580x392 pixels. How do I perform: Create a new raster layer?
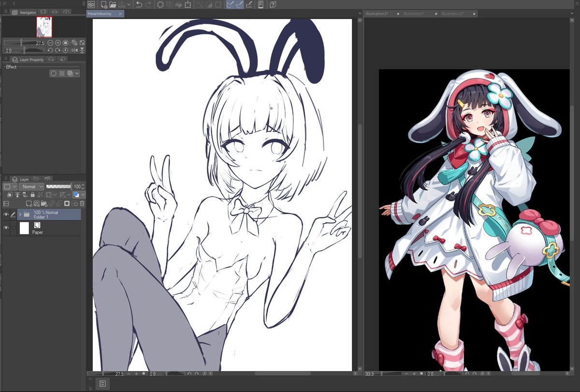coord(29,204)
